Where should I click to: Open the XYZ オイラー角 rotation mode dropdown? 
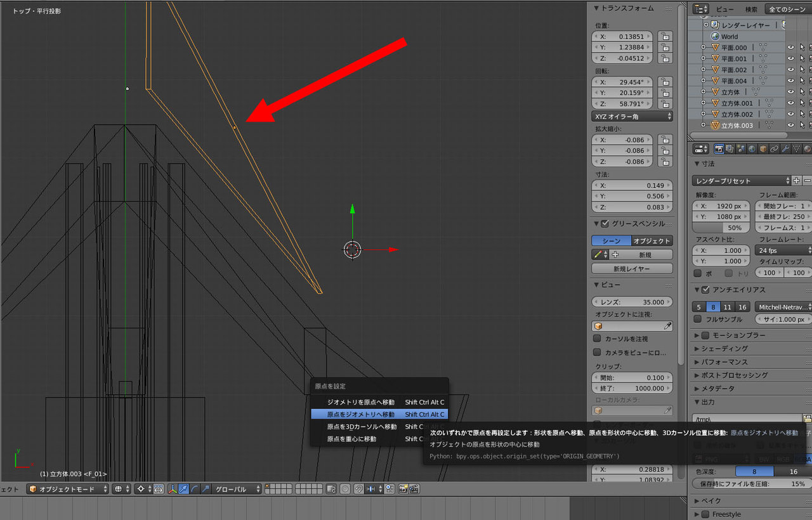[632, 117]
